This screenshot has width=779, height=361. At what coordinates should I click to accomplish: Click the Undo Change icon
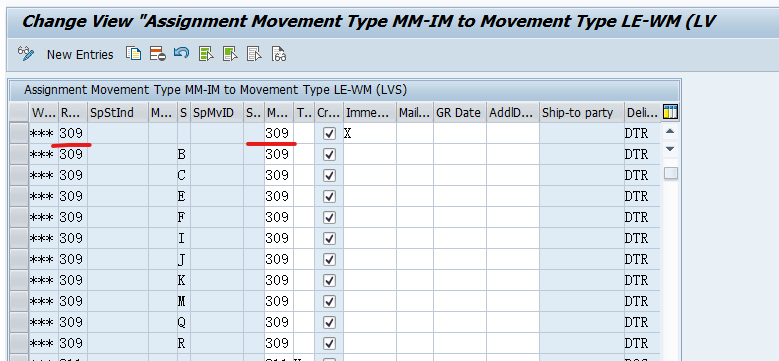click(181, 53)
